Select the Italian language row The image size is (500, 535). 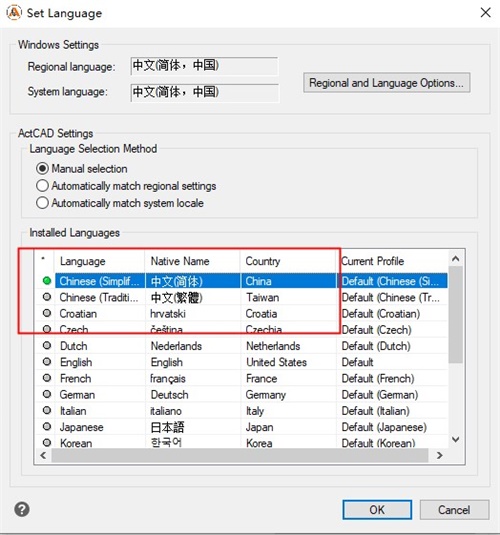[242, 410]
